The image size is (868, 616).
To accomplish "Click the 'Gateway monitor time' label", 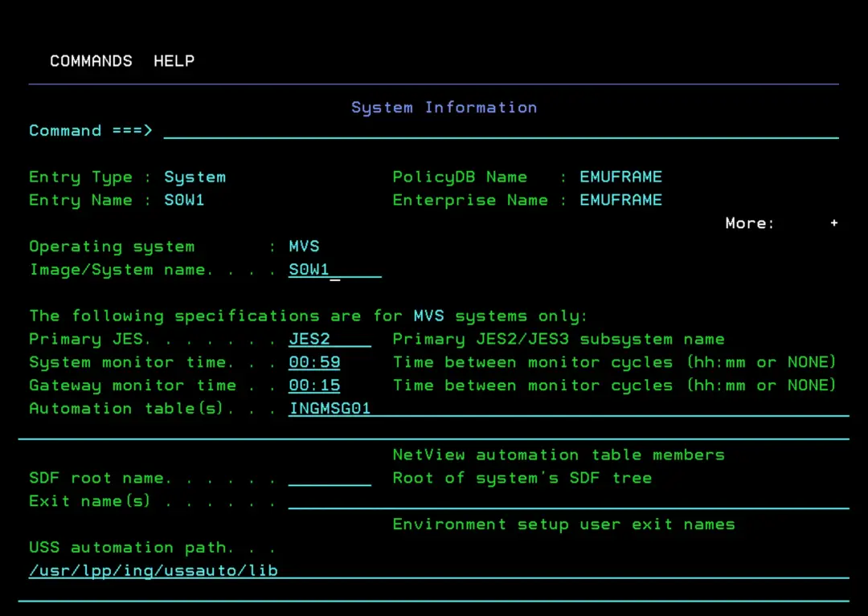I will pos(133,386).
